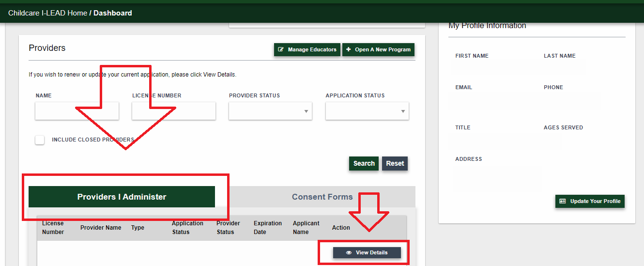The image size is (644, 266).
Task: Expand the Provider Status filter dropdown
Action: coord(270,111)
